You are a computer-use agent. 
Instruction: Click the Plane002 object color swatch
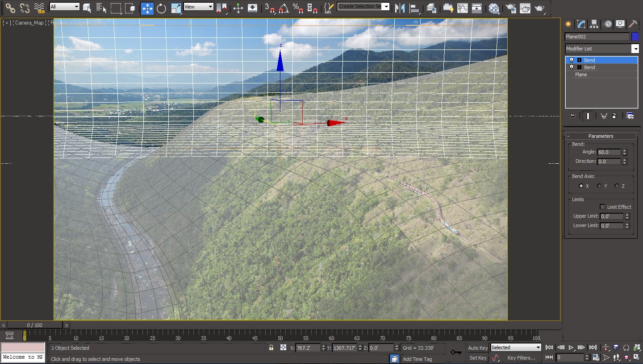click(635, 37)
